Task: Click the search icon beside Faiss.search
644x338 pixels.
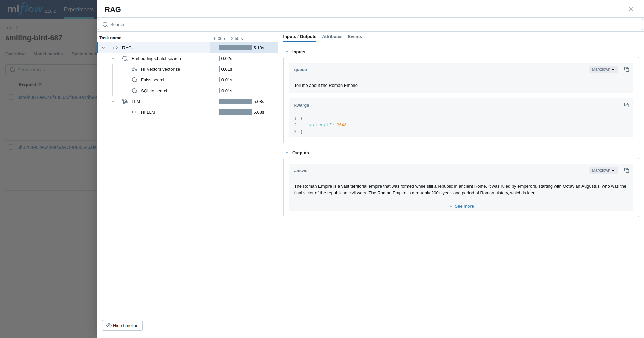Action: click(135, 80)
